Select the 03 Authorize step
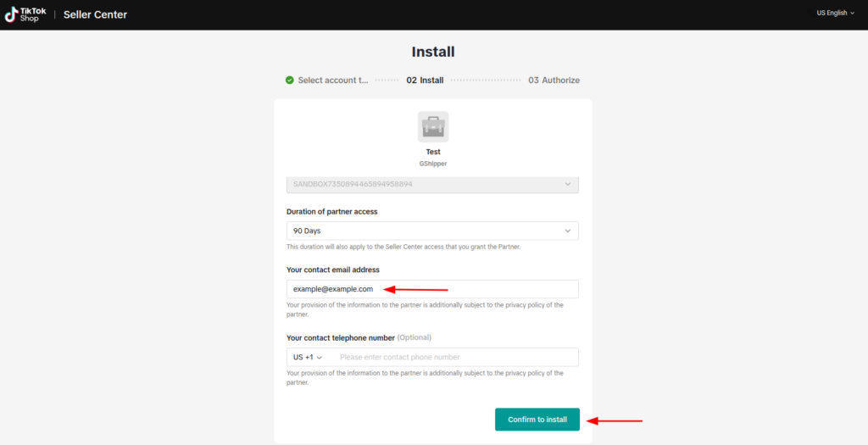868x445 pixels. click(554, 81)
